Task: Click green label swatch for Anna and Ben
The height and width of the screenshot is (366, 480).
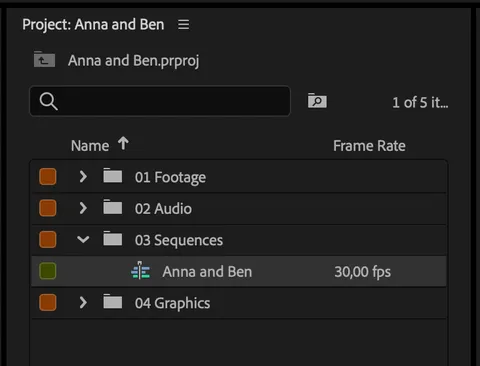Action: (48, 271)
